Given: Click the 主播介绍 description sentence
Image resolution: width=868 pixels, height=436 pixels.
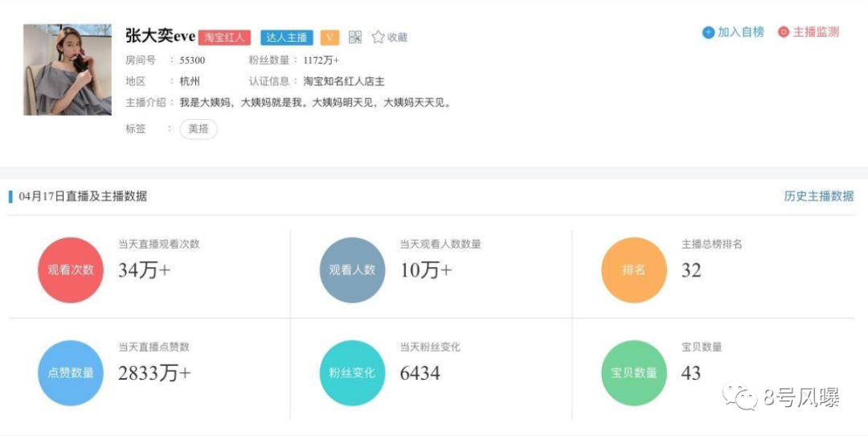Looking at the screenshot, I should (316, 102).
